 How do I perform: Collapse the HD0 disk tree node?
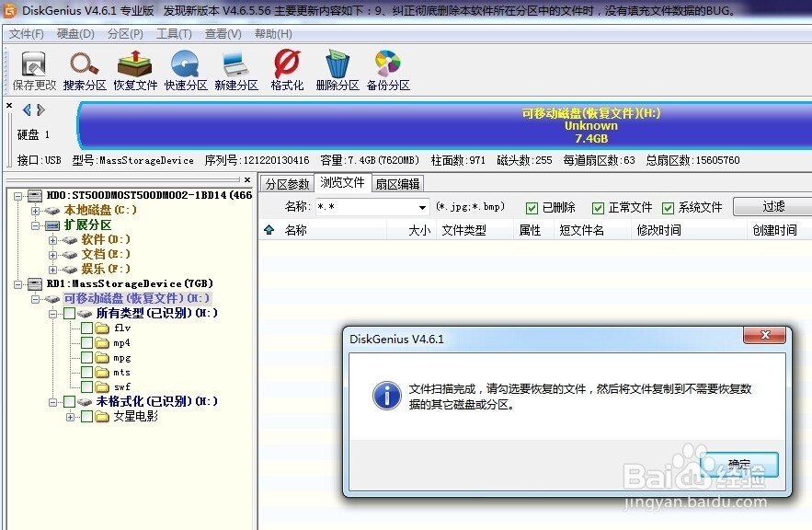tap(18, 196)
